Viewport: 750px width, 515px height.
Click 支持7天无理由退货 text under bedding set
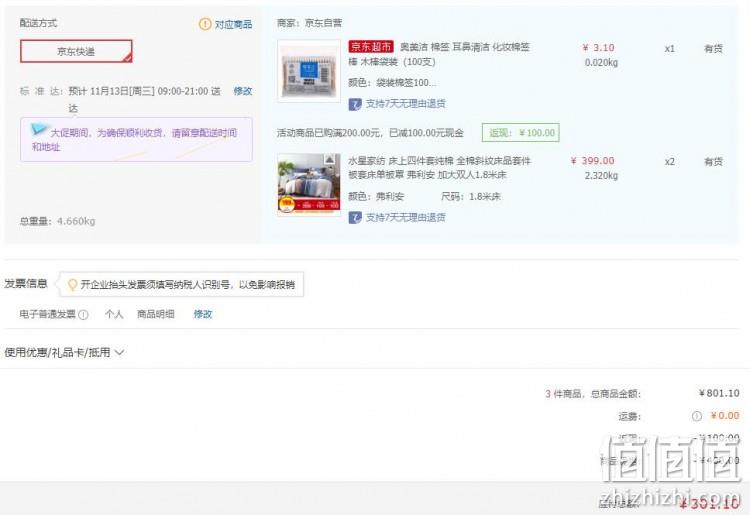pyautogui.click(x=406, y=218)
